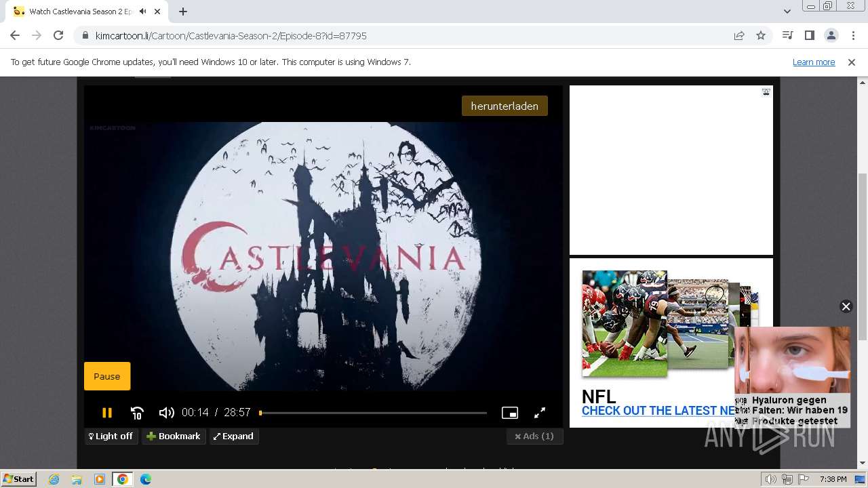
Task: Dismiss the Chrome update notification bar
Action: (x=852, y=62)
